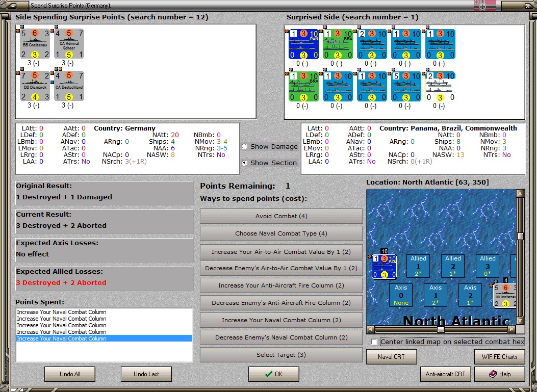Click the map's horizontal scrollbar left arrow
537x392 pixels.
tap(371, 329)
